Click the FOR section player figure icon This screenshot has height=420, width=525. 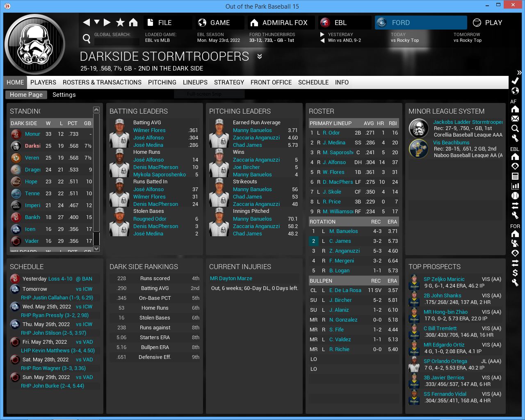(515, 243)
